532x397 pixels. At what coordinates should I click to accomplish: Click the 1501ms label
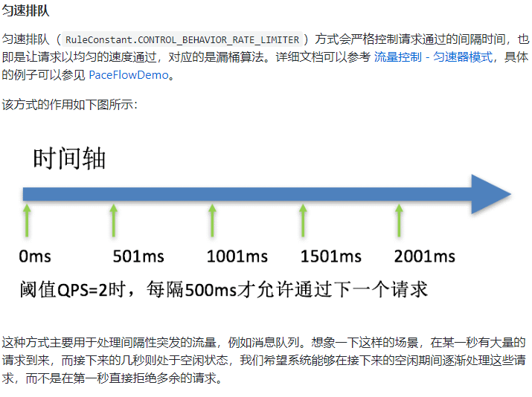pyautogui.click(x=331, y=256)
